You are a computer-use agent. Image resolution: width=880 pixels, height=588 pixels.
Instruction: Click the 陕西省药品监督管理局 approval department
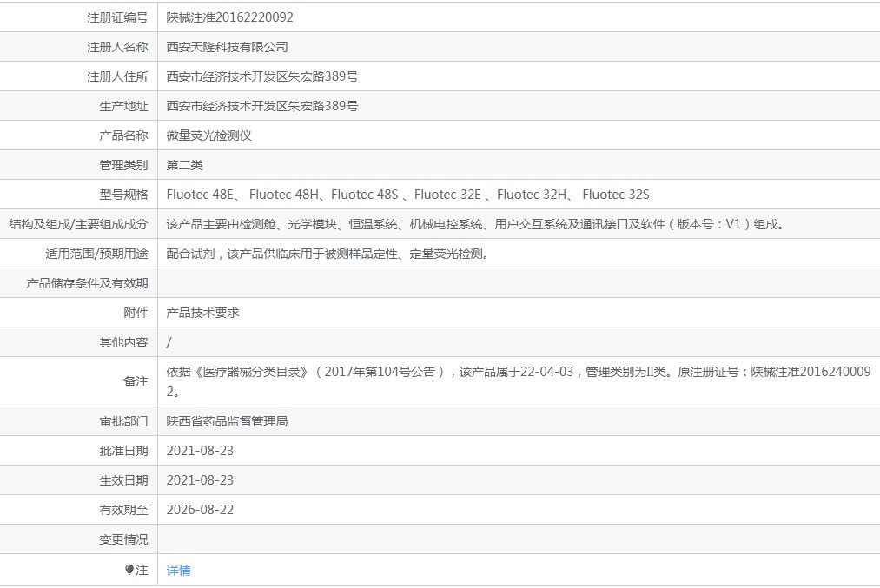tap(228, 420)
